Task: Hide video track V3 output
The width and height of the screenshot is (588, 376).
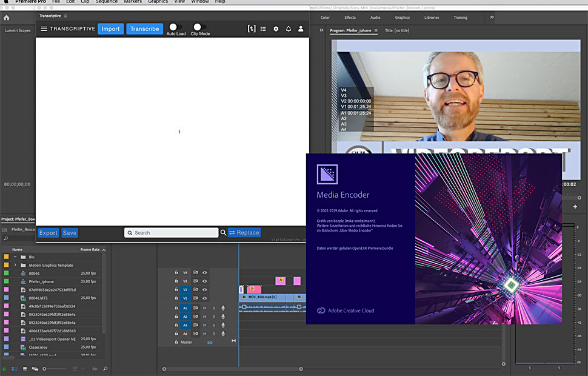Action: point(205,281)
